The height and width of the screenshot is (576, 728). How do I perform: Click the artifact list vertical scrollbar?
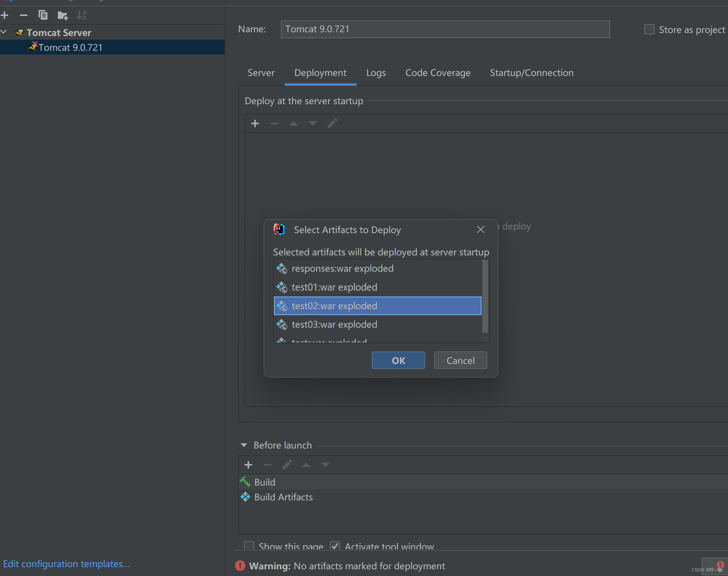pyautogui.click(x=485, y=297)
